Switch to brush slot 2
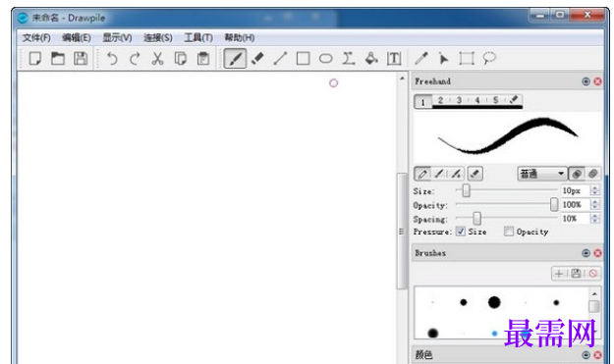 440,100
